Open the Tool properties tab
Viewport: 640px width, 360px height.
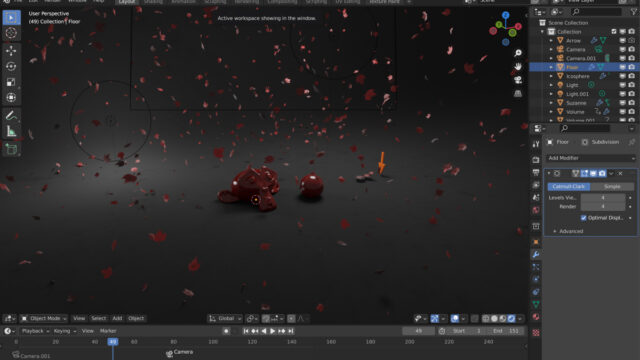click(x=536, y=144)
